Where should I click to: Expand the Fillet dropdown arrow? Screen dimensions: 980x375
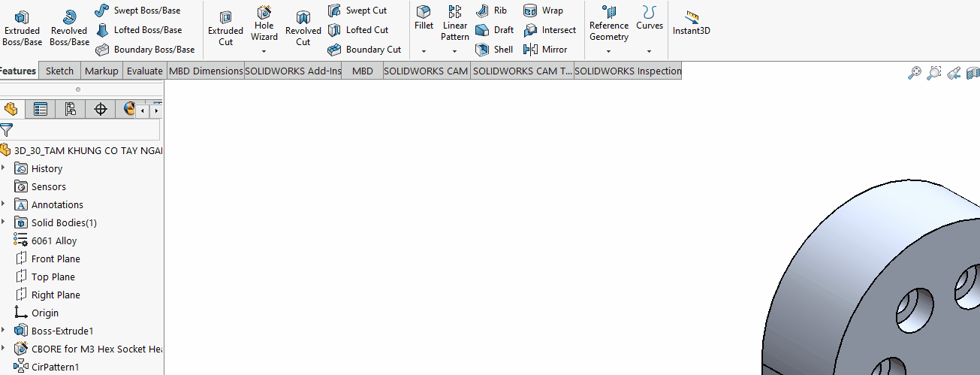[x=424, y=52]
